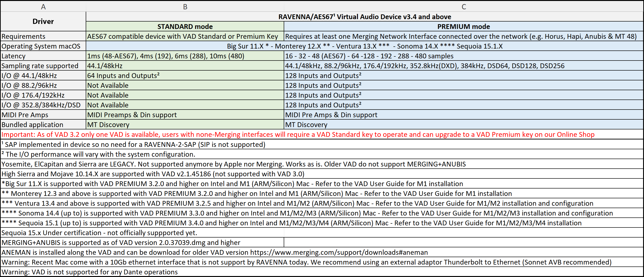Click the RAVENNA/AES67 Virtual Audio Device title cell

[365, 17]
